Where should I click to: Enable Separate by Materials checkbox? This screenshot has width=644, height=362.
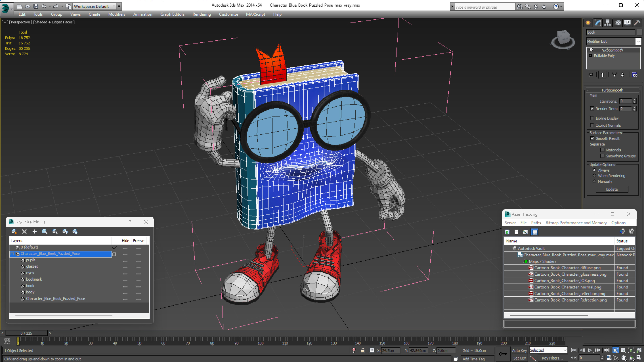pos(602,150)
